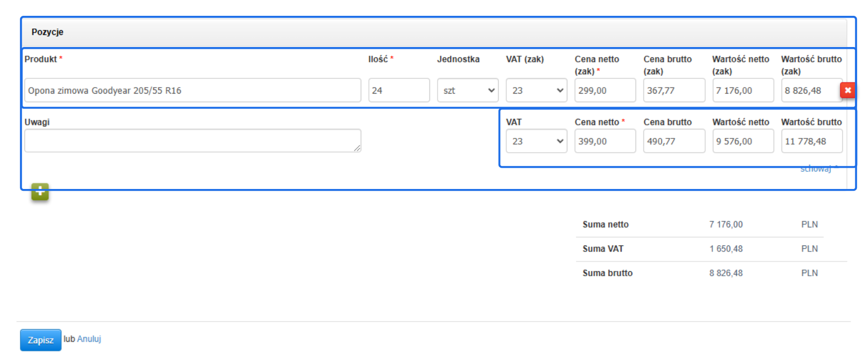Click the Pozycje section header
This screenshot has height=354, width=868.
(x=47, y=32)
